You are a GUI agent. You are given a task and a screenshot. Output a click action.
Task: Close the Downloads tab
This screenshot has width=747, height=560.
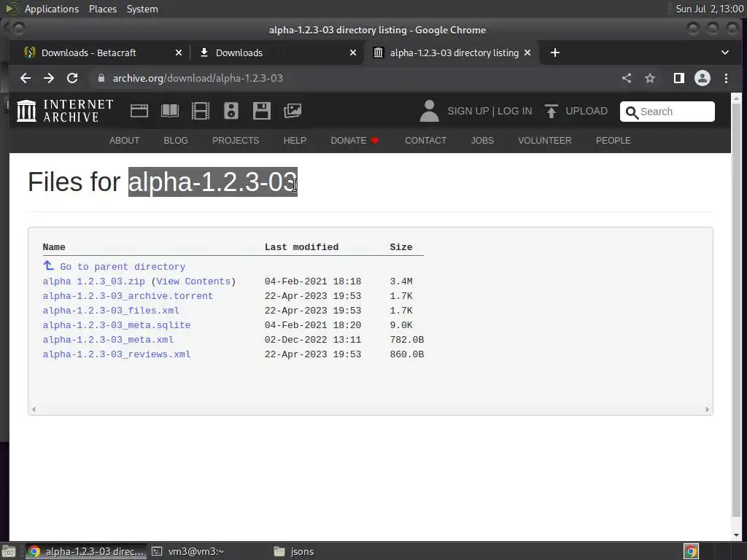pyautogui.click(x=353, y=52)
